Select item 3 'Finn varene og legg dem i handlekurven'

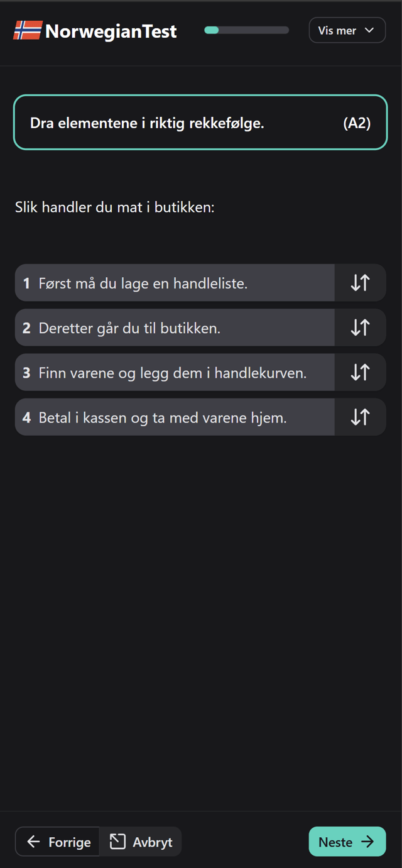175,372
